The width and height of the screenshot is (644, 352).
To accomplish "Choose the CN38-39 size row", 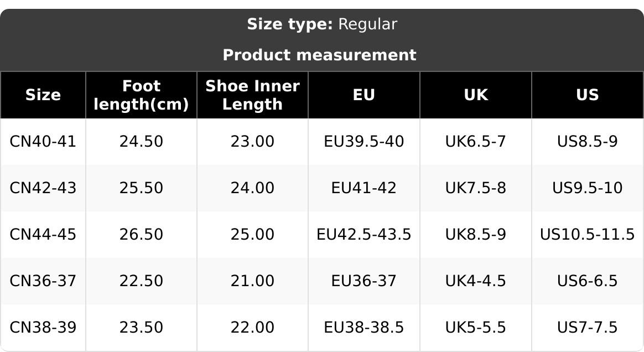I will (x=43, y=328).
